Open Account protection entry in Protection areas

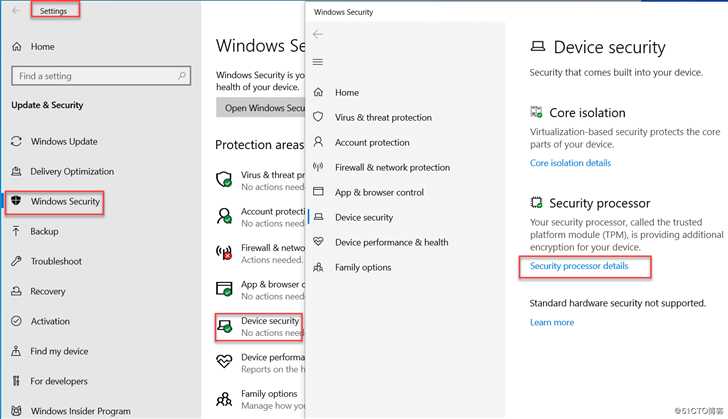[260, 217]
